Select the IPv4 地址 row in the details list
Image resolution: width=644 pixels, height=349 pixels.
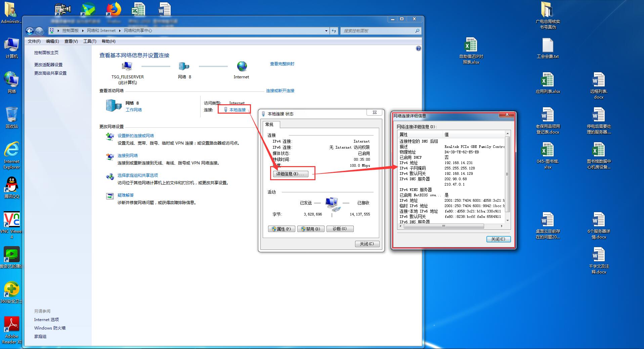tap(452, 163)
